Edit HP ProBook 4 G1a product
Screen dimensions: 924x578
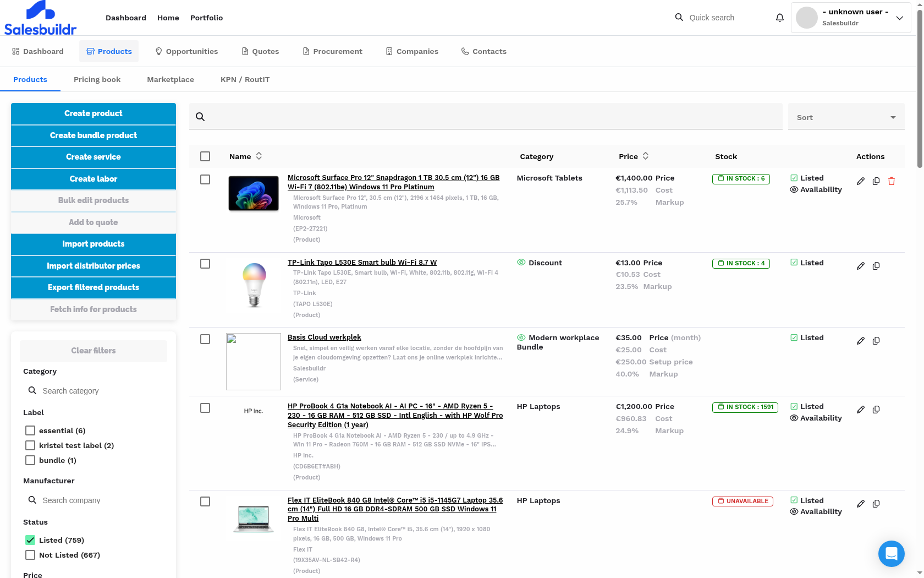coord(861,410)
